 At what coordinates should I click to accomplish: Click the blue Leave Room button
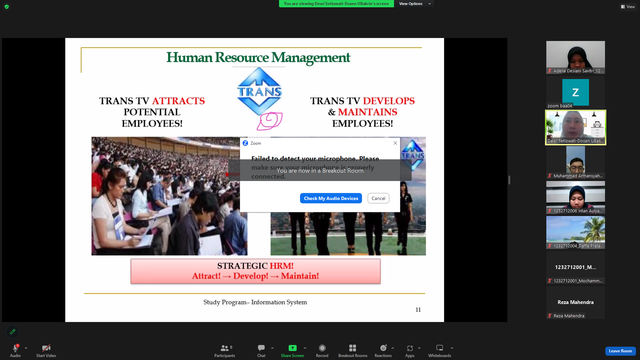pyautogui.click(x=620, y=351)
